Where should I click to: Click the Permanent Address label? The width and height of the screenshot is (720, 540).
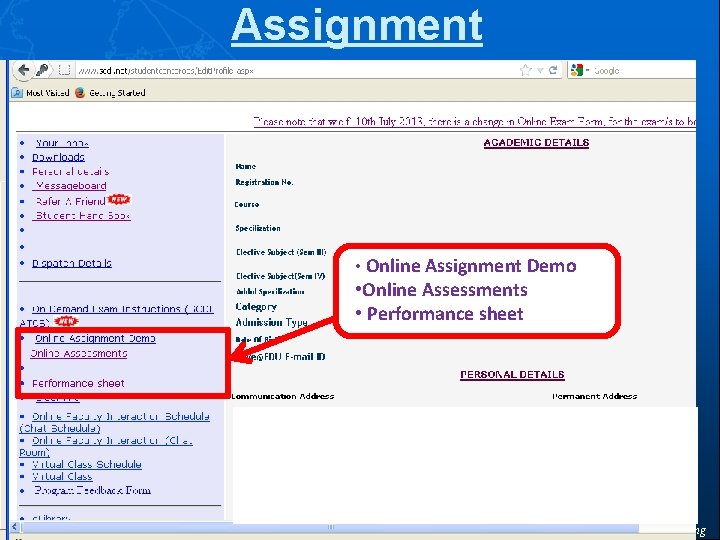[x=595, y=396]
